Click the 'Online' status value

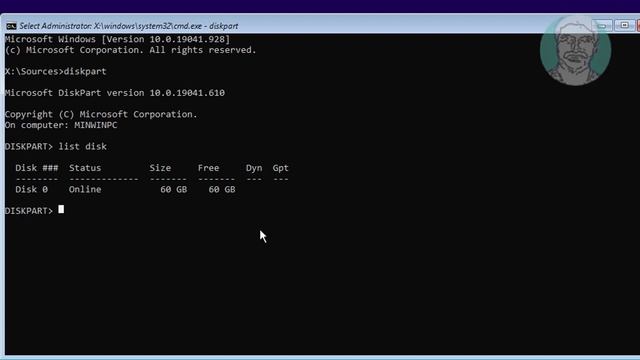pyautogui.click(x=85, y=189)
